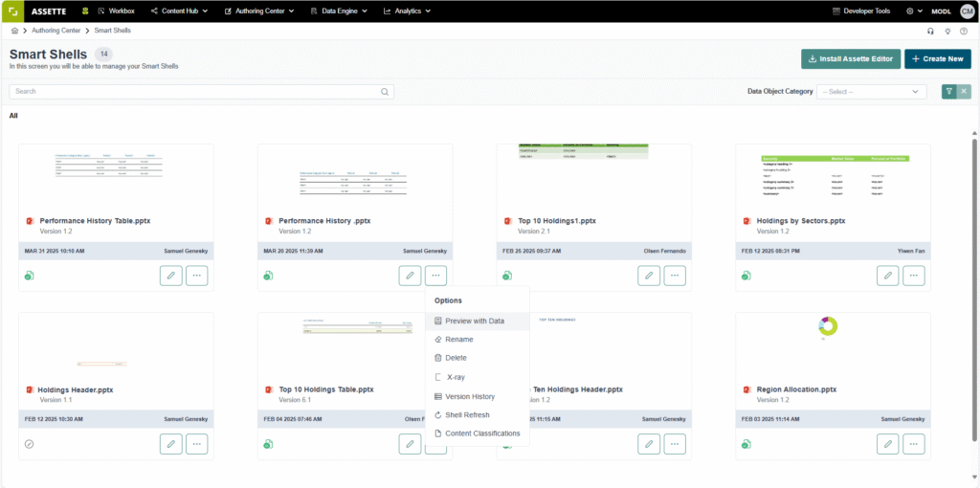Viewport: 980px width, 488px height.
Task: Click green status icon on Performance History Table.pptx
Action: [x=30, y=276]
